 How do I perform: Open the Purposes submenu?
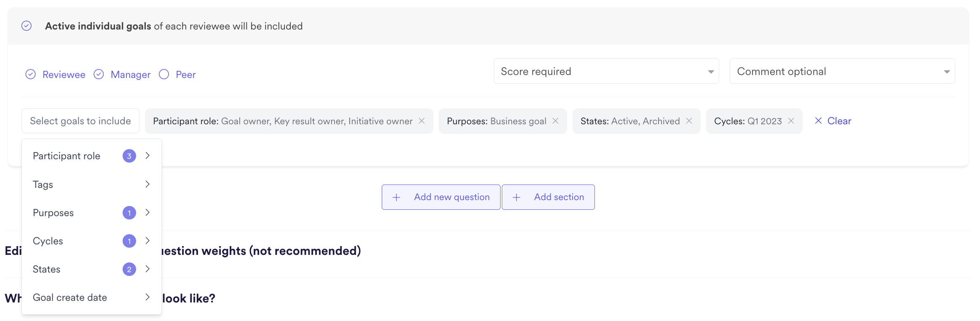coord(91,212)
